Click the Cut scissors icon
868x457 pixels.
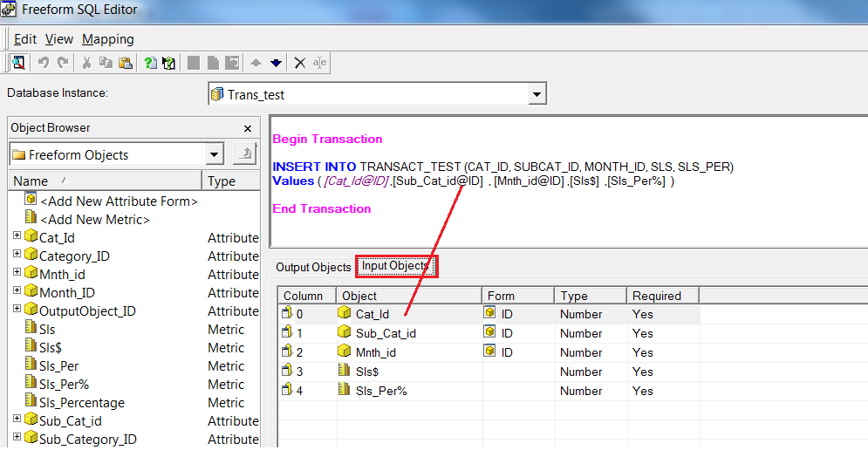pyautogui.click(x=86, y=63)
